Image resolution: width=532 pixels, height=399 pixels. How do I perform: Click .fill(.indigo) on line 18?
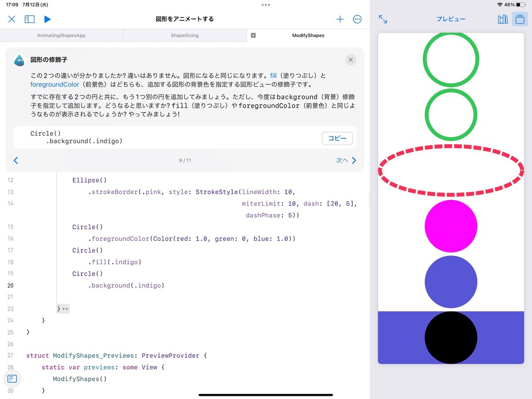point(114,262)
